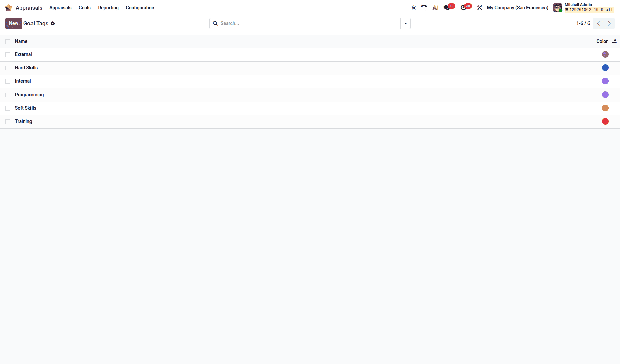Check the External row checkbox
The height and width of the screenshot is (364, 620).
pos(8,54)
